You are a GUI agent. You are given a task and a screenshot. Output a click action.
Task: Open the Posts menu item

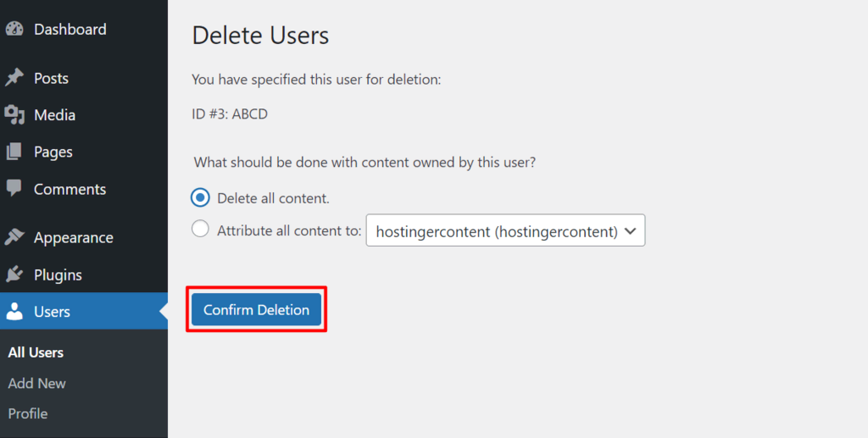[x=51, y=78]
